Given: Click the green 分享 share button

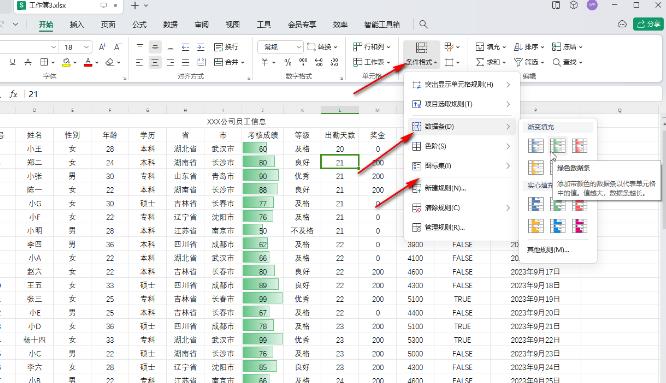Looking at the screenshot, I should coord(648,24).
